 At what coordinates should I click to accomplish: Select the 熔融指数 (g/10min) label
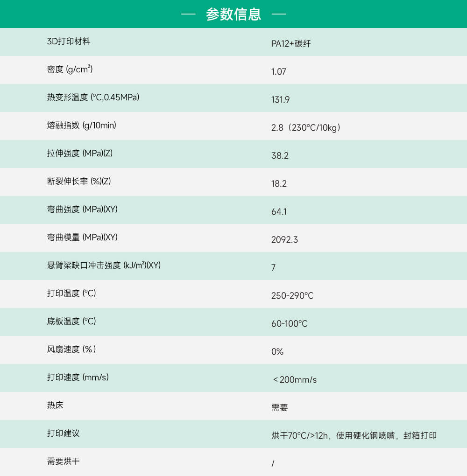pos(82,125)
